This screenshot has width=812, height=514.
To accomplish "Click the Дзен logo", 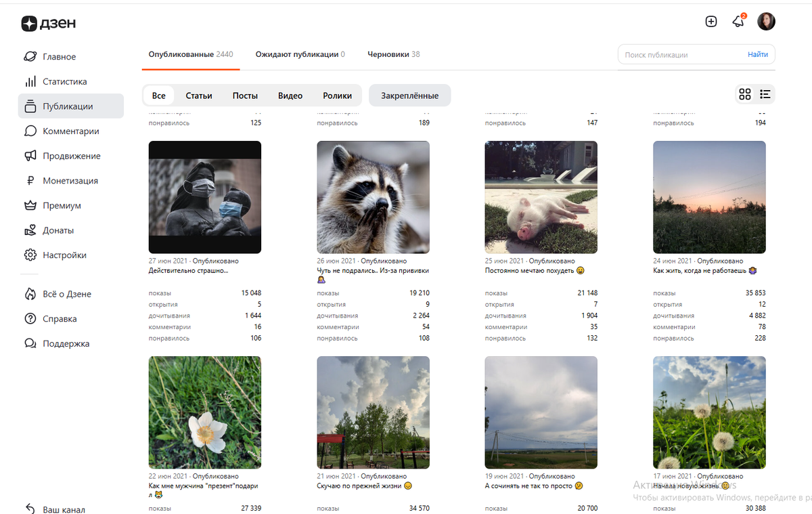I will (49, 24).
